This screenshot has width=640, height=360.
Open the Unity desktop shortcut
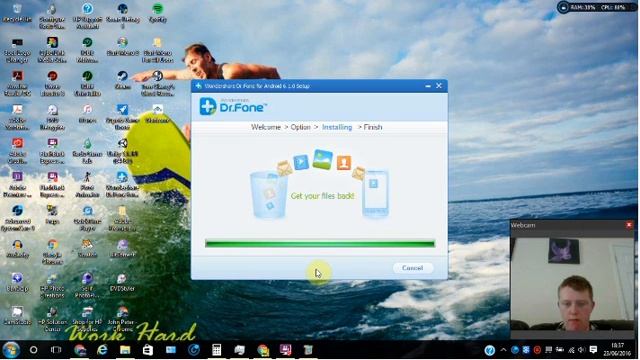coord(122,150)
